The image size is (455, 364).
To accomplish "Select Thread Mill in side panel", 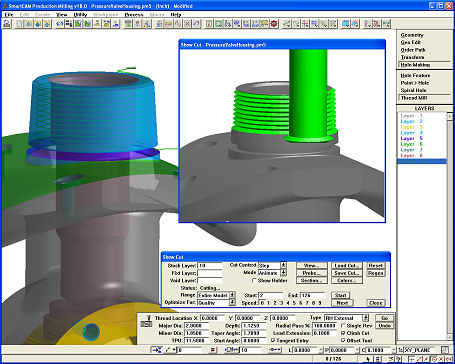I will pyautogui.click(x=414, y=98).
